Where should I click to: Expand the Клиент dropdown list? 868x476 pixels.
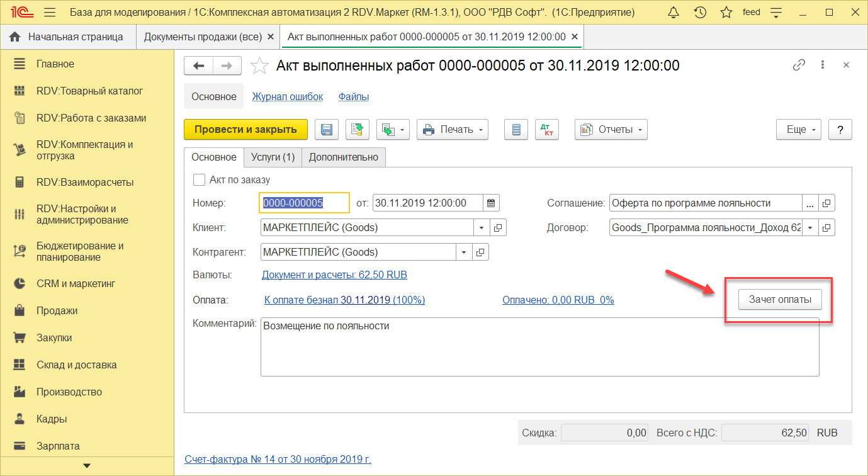point(482,227)
